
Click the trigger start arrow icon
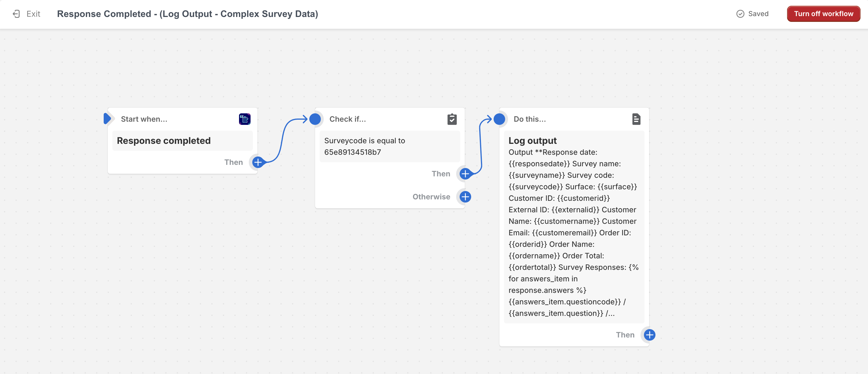[x=107, y=119]
